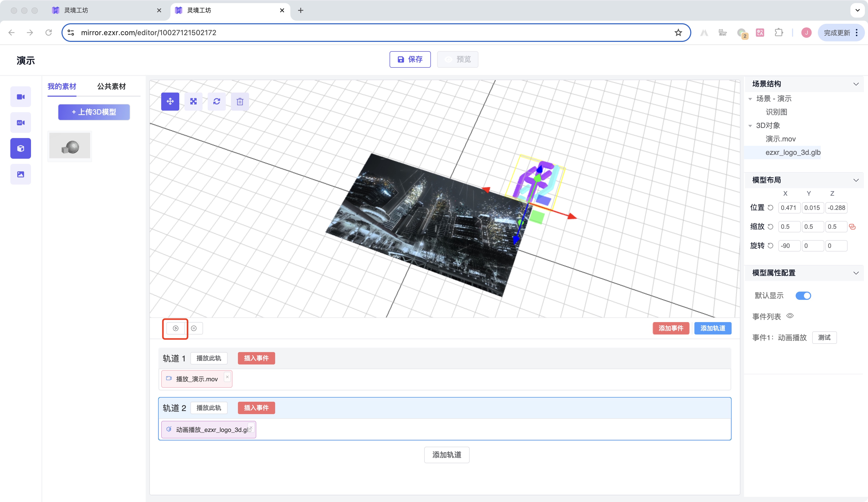Image resolution: width=868 pixels, height=502 pixels.
Task: Open the translate extension icon
Action: 760,33
